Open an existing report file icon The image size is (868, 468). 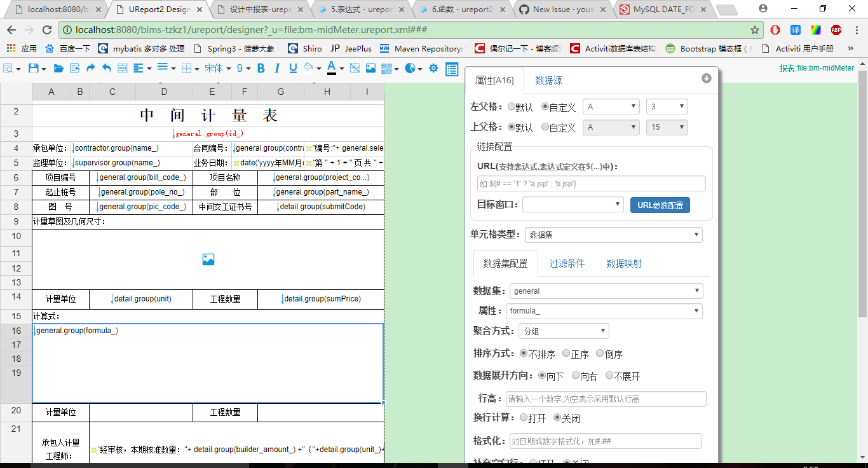click(x=58, y=68)
